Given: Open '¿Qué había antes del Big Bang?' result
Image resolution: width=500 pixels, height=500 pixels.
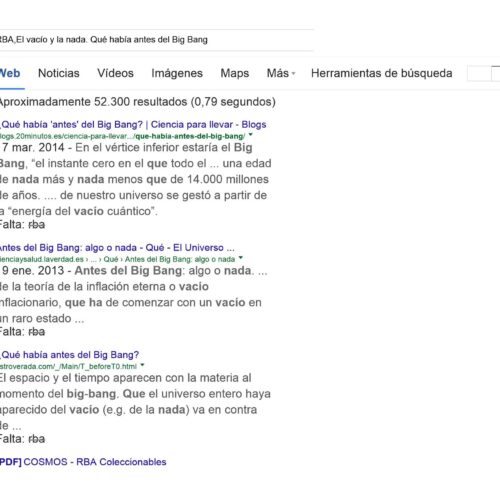Looking at the screenshot, I should point(69,355).
